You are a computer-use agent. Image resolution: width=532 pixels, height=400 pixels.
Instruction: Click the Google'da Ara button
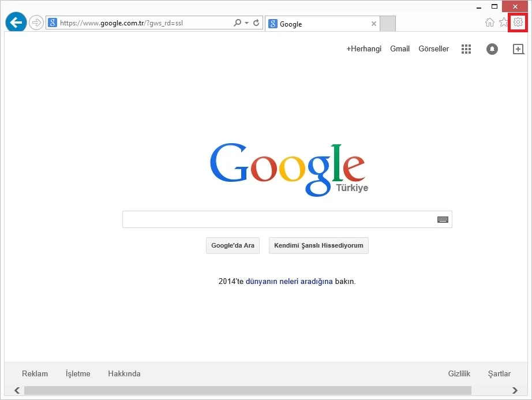[x=233, y=245]
